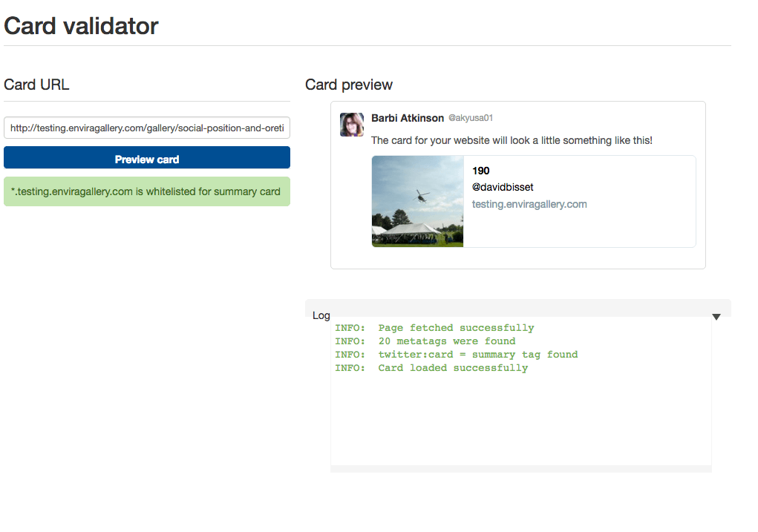Click the Card URL section heading

(36, 85)
